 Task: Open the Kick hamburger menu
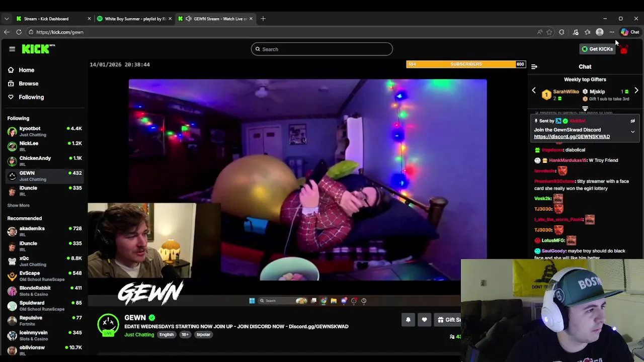click(x=12, y=49)
